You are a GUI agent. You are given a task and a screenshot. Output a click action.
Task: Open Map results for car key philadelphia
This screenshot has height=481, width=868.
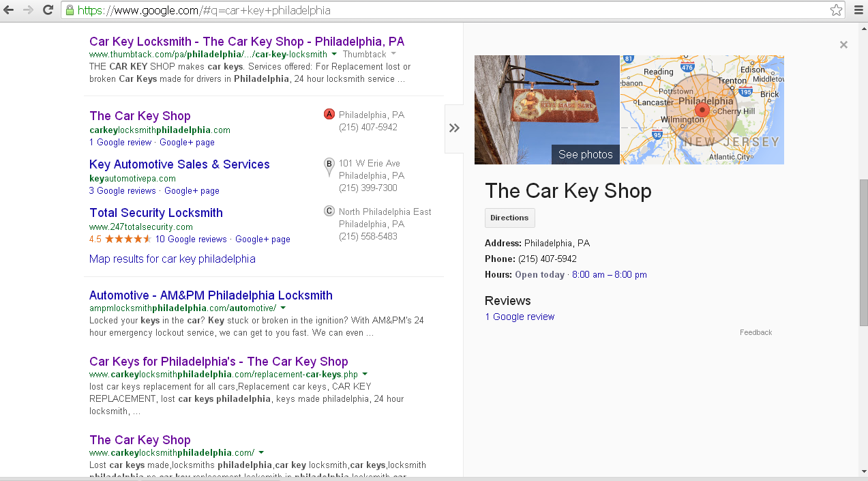173,259
